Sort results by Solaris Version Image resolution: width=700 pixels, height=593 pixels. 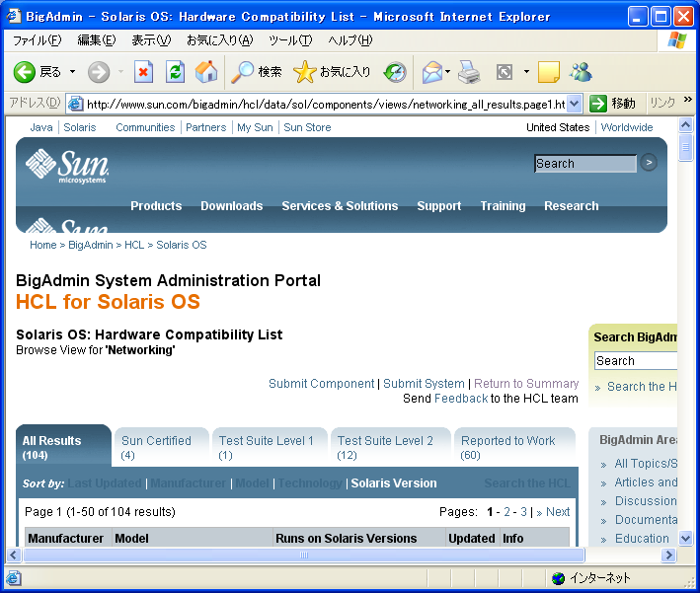(x=394, y=483)
